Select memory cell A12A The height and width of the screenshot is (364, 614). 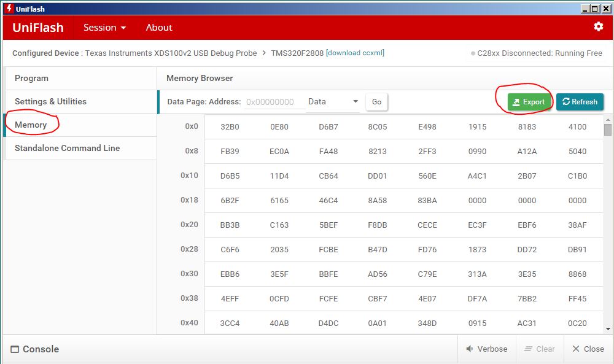(527, 152)
